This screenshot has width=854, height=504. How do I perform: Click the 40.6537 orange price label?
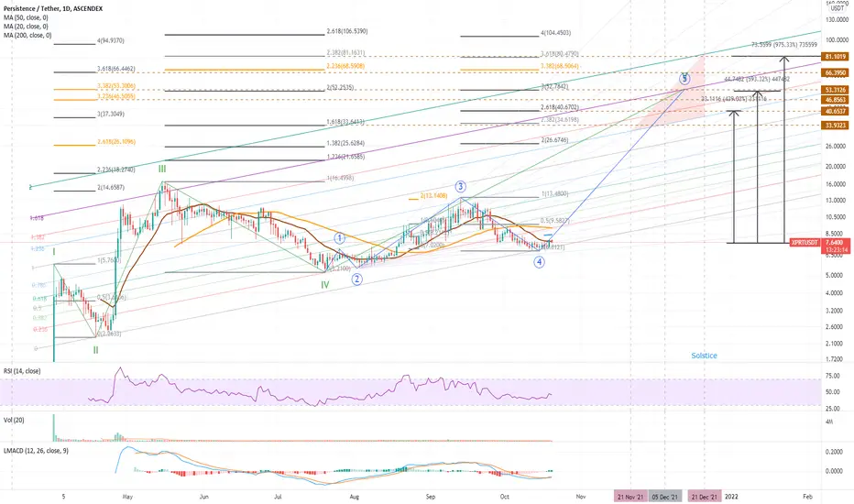836,111
